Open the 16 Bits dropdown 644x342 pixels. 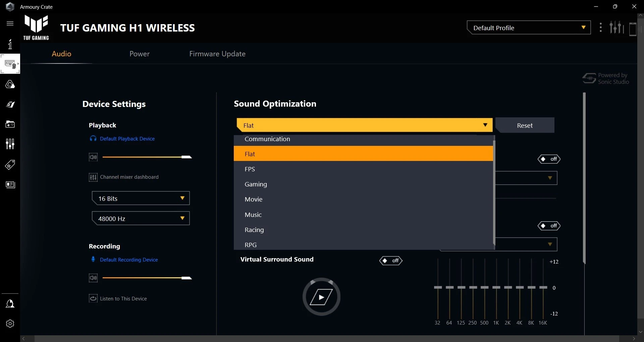click(x=141, y=198)
